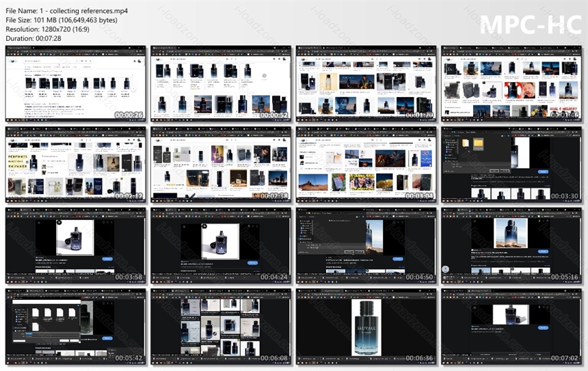Click the frame with timestamp 00:02:38

[x=221, y=165]
